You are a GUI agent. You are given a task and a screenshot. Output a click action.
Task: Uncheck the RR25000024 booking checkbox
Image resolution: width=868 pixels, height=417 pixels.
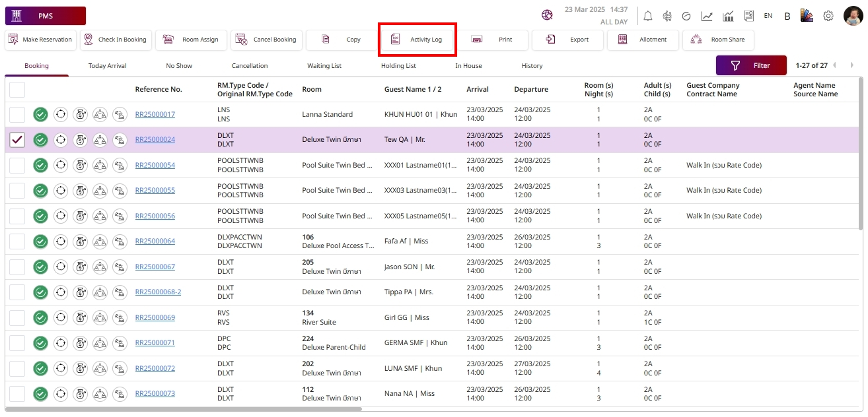coord(17,140)
